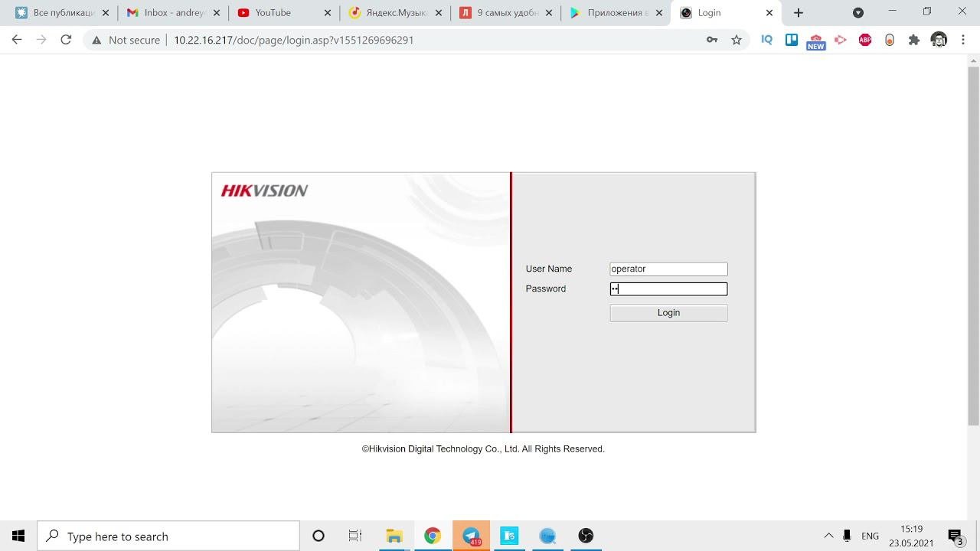Open Task View on the taskbar

point(355,536)
